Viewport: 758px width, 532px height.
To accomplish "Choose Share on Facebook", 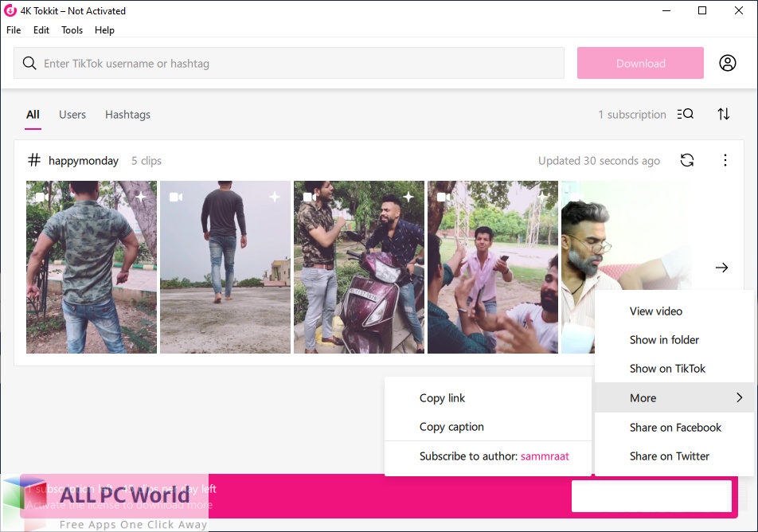I will pos(674,428).
